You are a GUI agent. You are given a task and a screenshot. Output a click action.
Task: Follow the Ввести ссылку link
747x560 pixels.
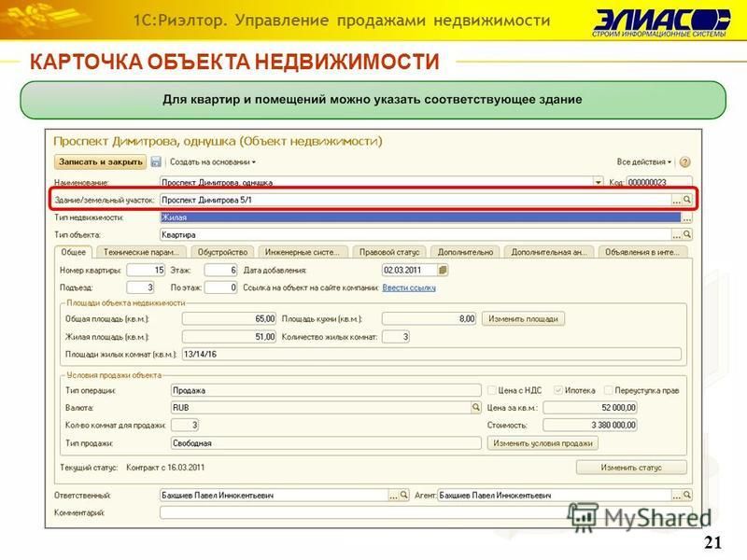409,287
